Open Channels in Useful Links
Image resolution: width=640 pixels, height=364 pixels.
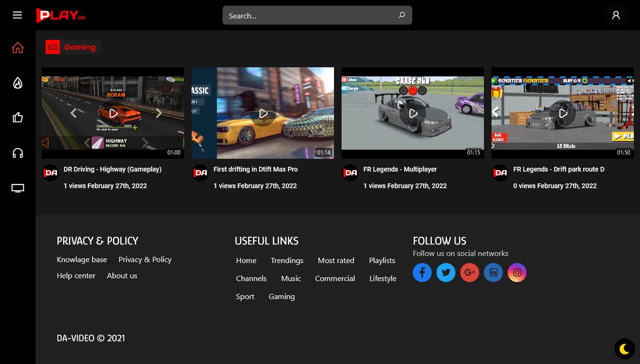click(251, 278)
